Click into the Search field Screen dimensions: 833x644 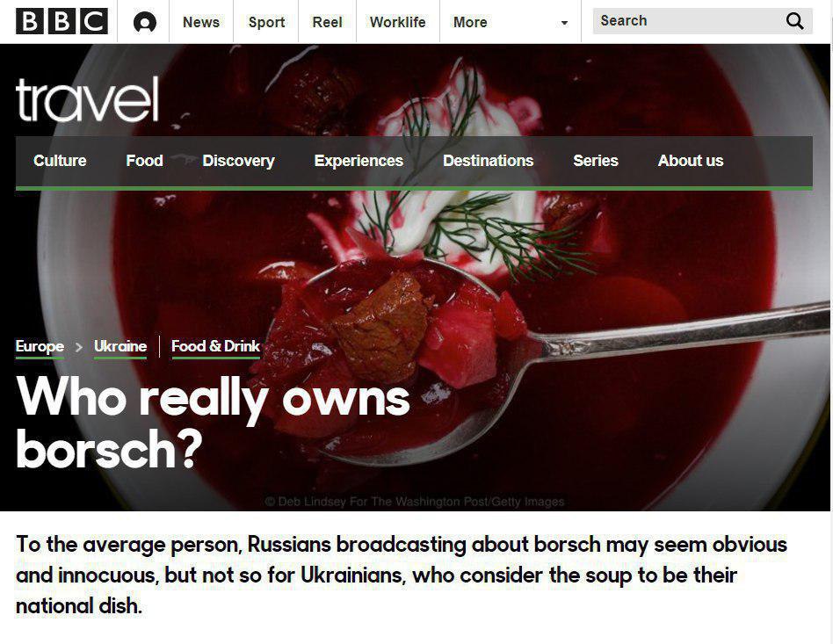688,21
